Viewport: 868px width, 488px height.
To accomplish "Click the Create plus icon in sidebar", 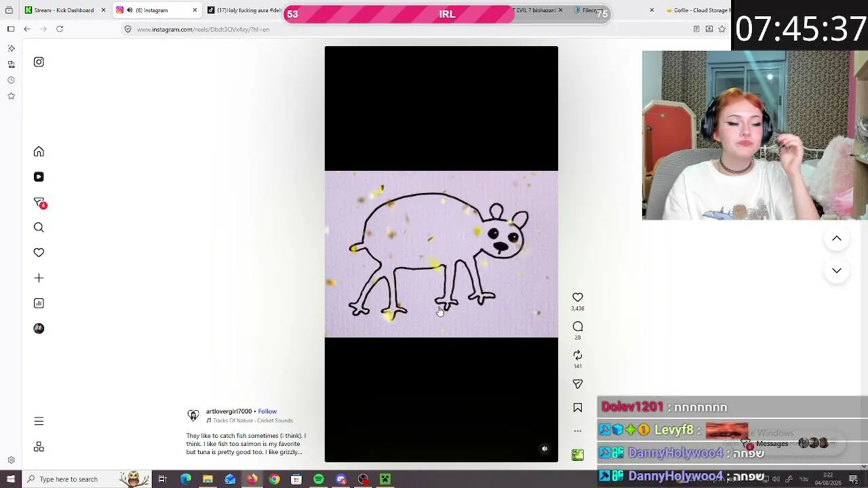I will (x=39, y=278).
